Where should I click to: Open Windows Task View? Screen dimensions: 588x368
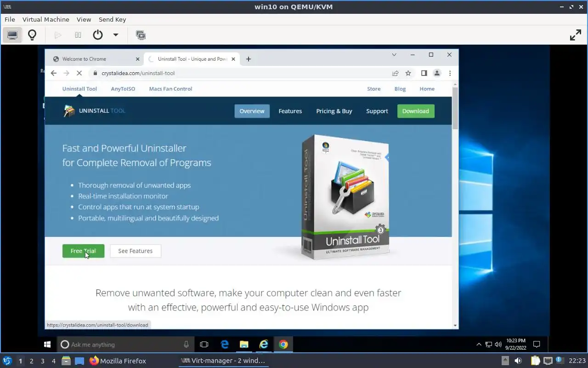point(204,344)
